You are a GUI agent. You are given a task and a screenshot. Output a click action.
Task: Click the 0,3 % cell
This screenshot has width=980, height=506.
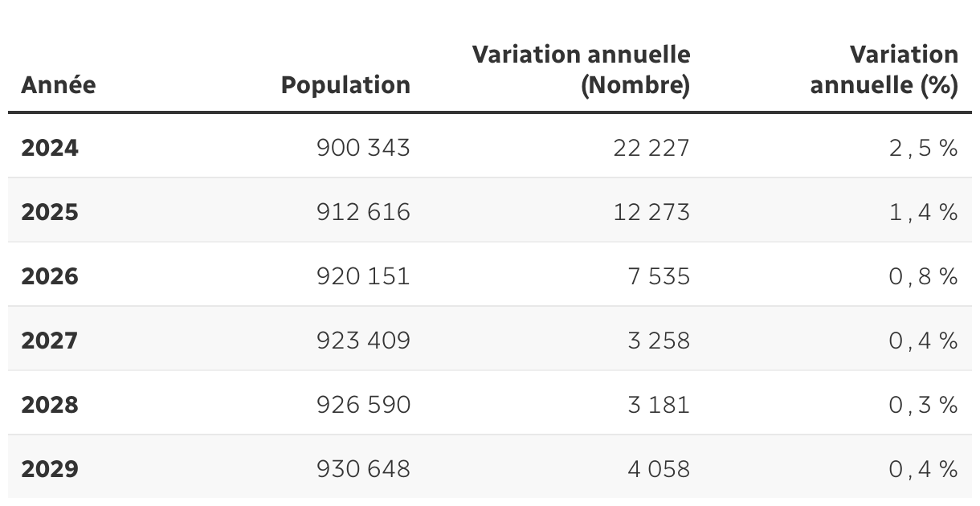924,405
